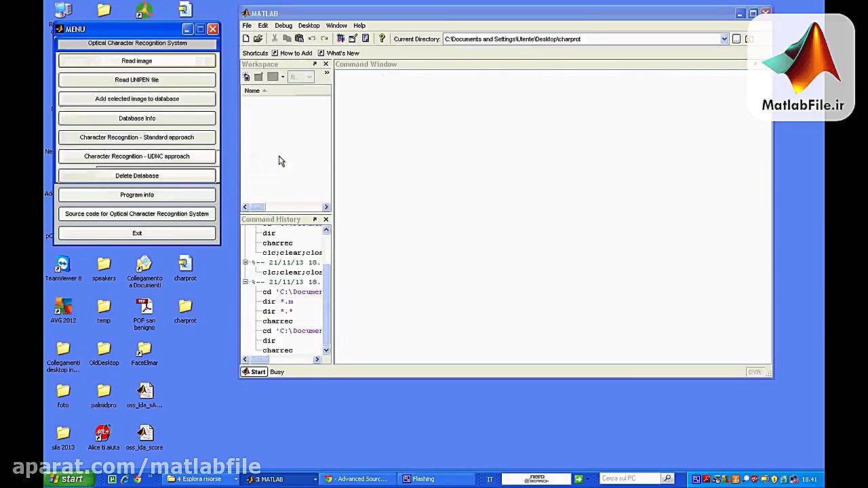Select the AVG 2012 desktop icon

coord(63,310)
